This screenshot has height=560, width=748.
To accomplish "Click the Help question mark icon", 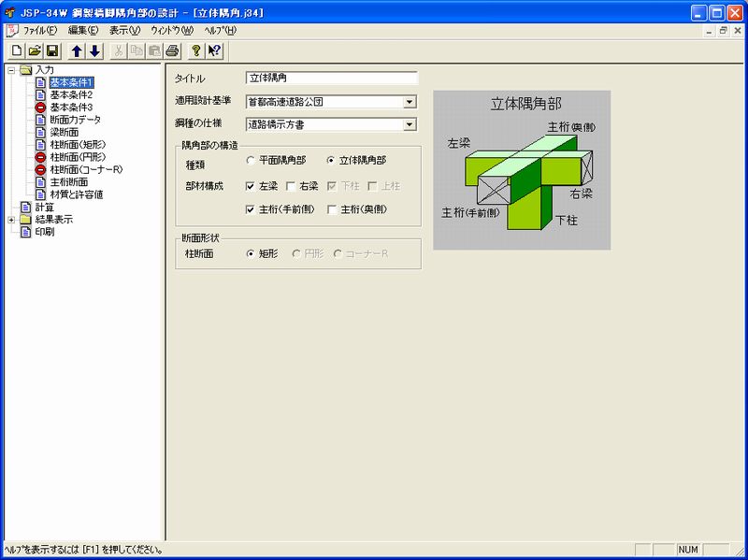I will click(197, 53).
